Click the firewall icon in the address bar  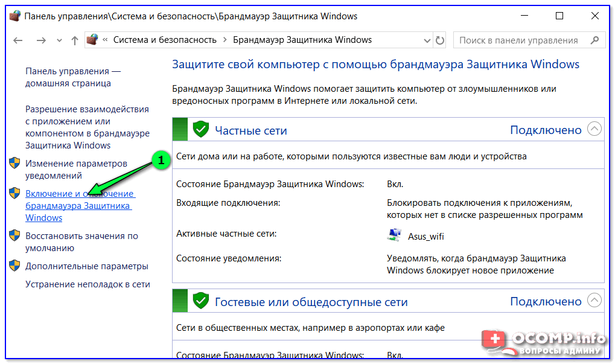point(92,40)
